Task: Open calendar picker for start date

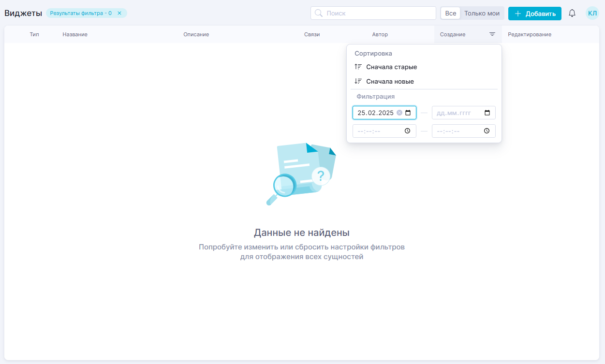Action: 408,113
